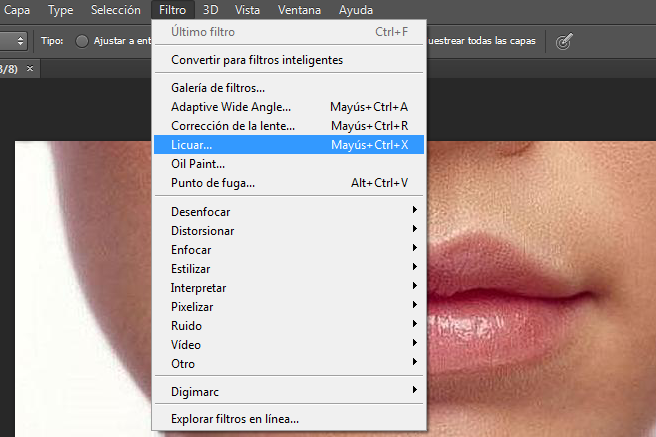Viewport: 656px width, 437px height.
Task: Open the Ventana menu
Action: pos(300,10)
